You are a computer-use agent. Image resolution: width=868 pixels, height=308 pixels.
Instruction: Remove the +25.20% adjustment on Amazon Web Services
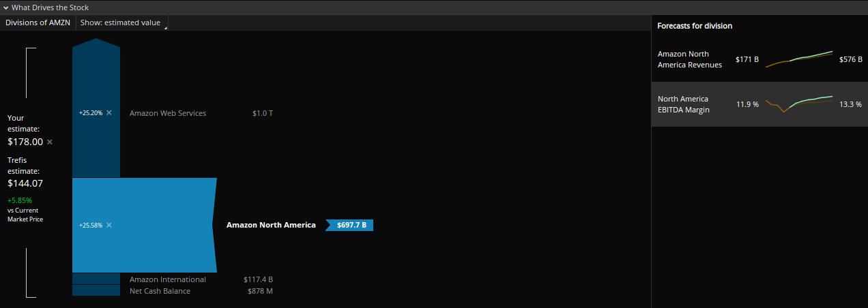(109, 112)
